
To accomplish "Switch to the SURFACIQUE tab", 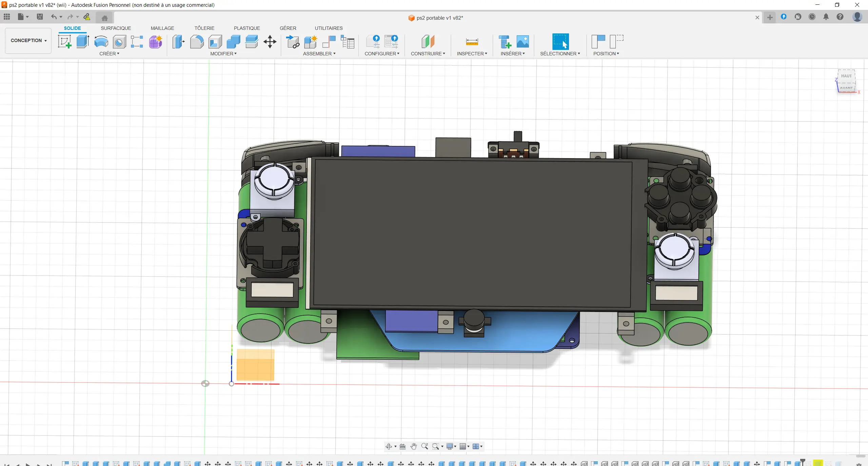I will tap(116, 28).
